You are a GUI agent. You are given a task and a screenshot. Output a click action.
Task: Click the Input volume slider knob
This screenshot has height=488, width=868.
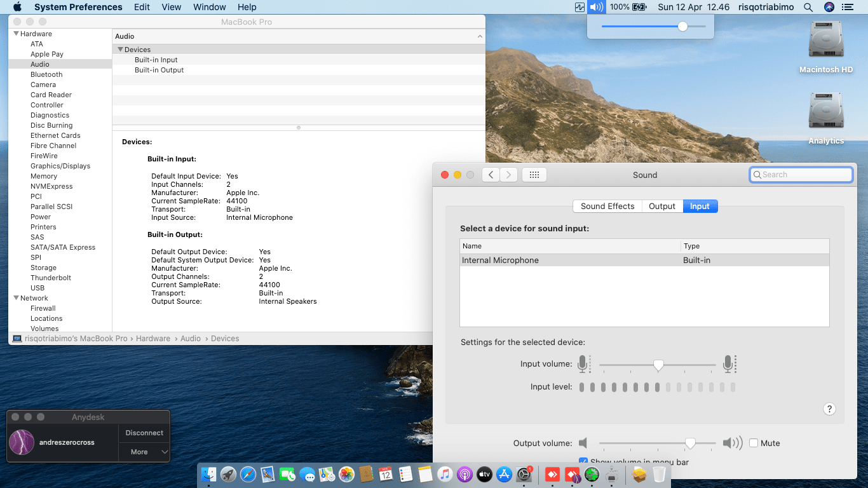pyautogui.click(x=659, y=365)
